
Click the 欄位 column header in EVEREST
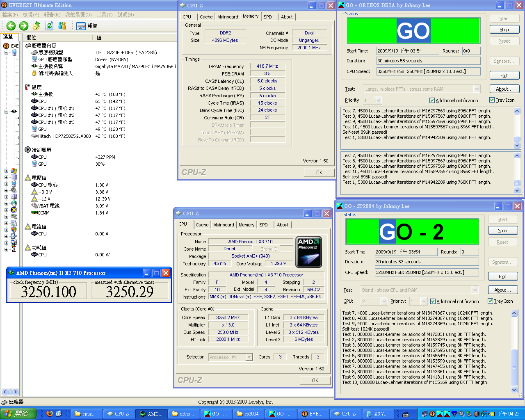[58, 37]
